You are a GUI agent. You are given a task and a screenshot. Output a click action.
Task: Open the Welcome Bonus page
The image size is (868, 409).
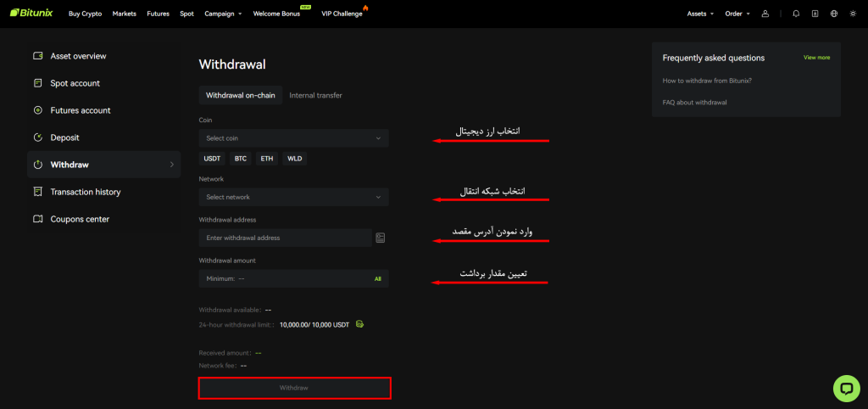tap(276, 14)
